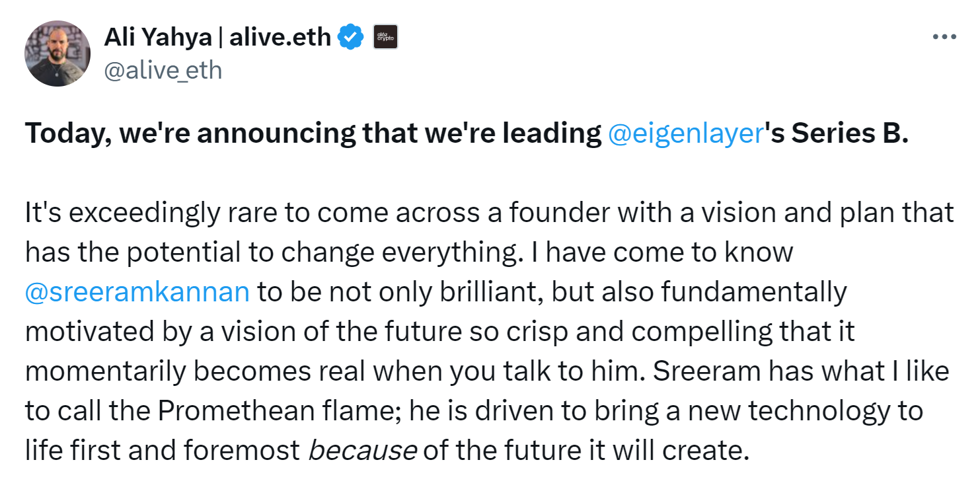980x495 pixels.
Task: Click the display name Ali Yahya | alive.eth
Action: tap(217, 37)
